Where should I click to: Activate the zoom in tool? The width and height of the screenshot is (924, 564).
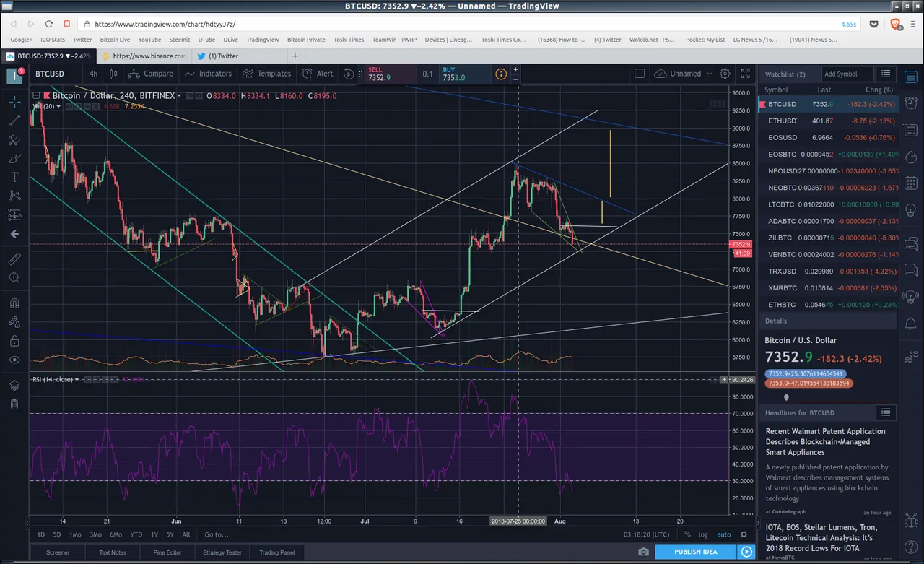click(x=14, y=277)
